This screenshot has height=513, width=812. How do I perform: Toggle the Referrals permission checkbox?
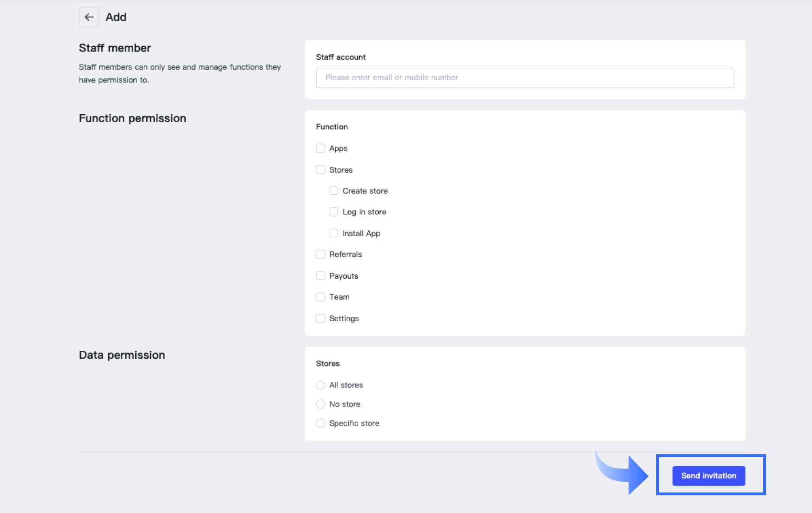click(x=321, y=254)
